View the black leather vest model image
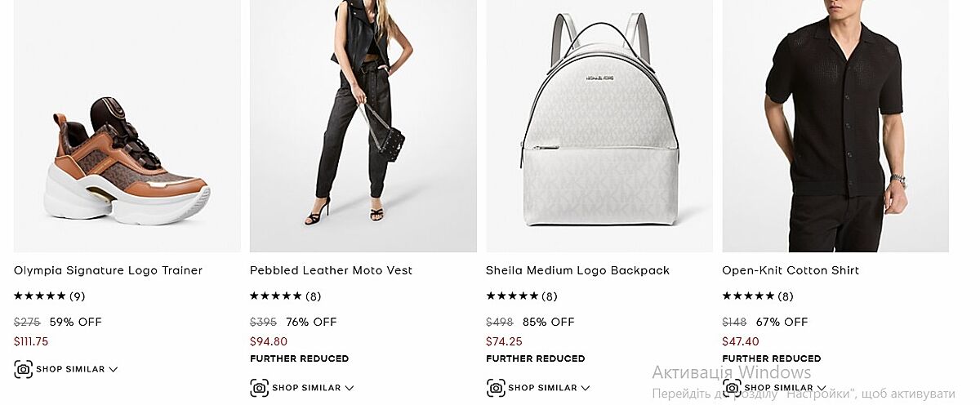The width and height of the screenshot is (980, 405). [363, 126]
